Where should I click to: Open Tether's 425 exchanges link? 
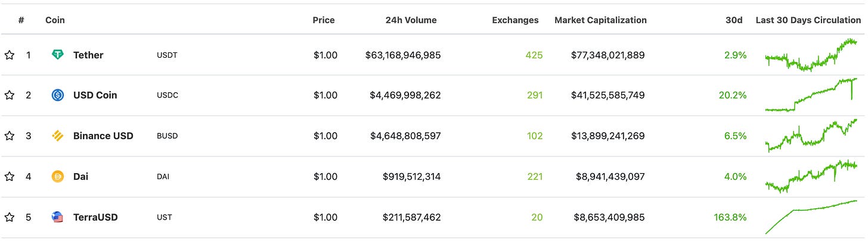(534, 55)
